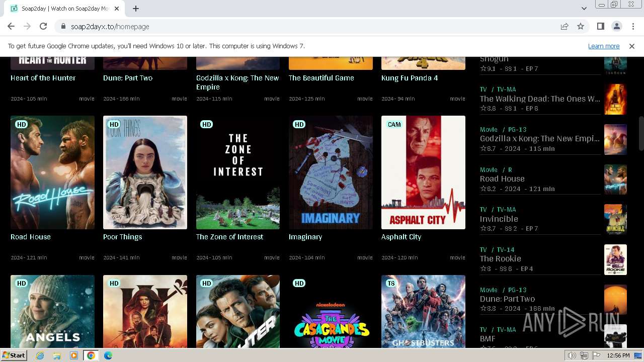Open the Road House movie poster

tap(52, 172)
